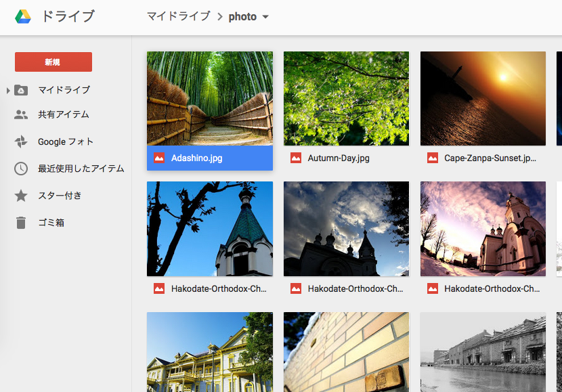Click the image file icon beside Adashino.jpg
Viewport: 562px width, 392px height.
[159, 158]
